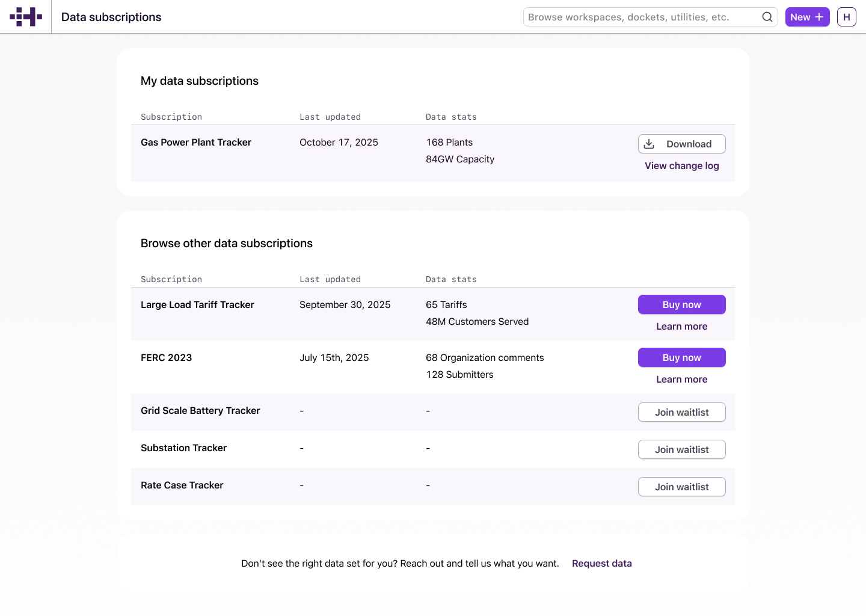Viewport: 866px width, 616px height.
Task: Click the plus icon inside the New button
Action: click(x=819, y=17)
